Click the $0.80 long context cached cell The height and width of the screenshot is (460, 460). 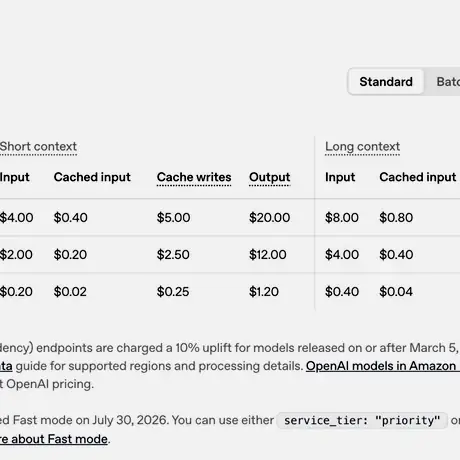396,218
